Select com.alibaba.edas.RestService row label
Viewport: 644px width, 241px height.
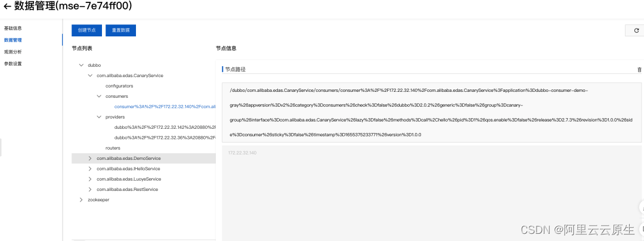(x=128, y=189)
